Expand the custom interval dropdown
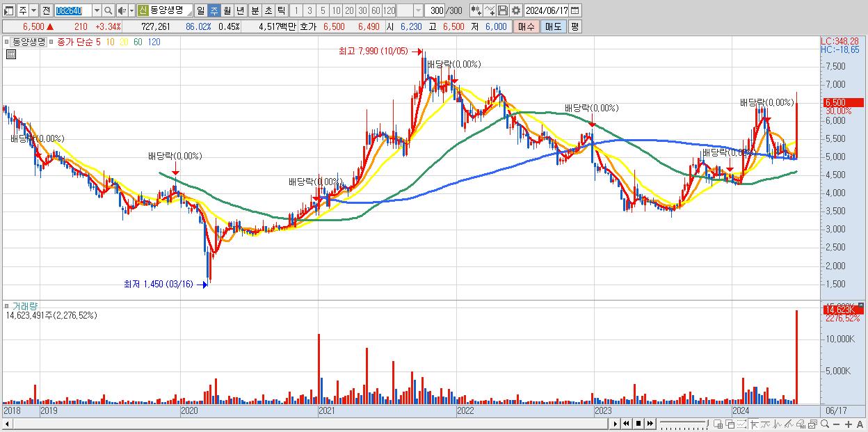This screenshot has width=868, height=432. [418, 10]
